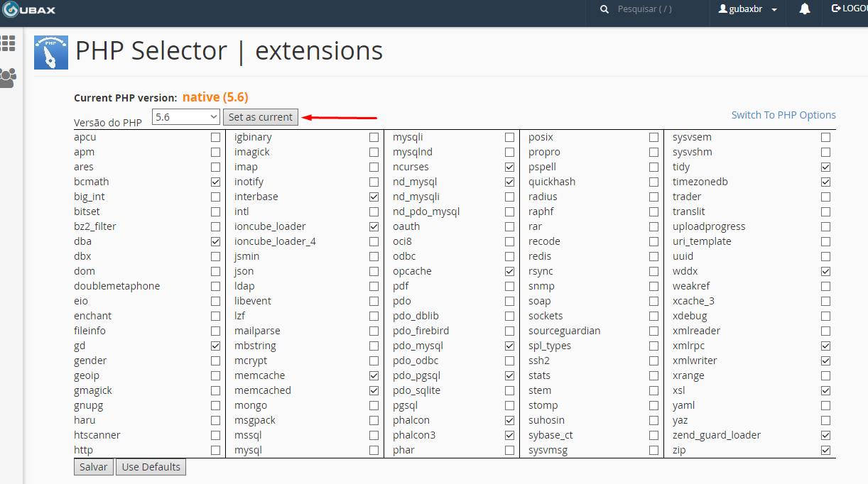Click the search magnifier icon
868x484 pixels.
click(x=604, y=9)
